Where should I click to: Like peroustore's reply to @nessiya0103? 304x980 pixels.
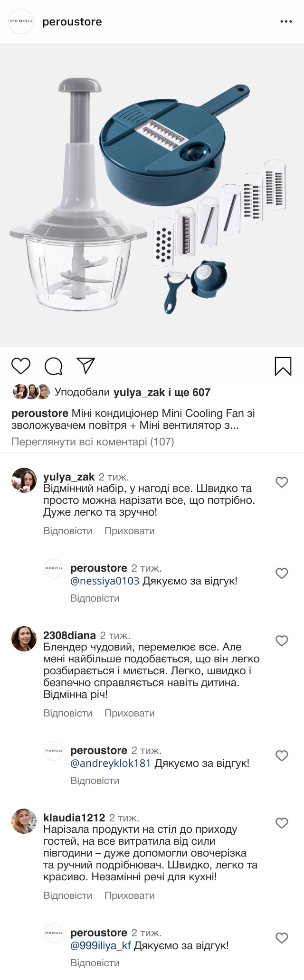[x=282, y=574]
